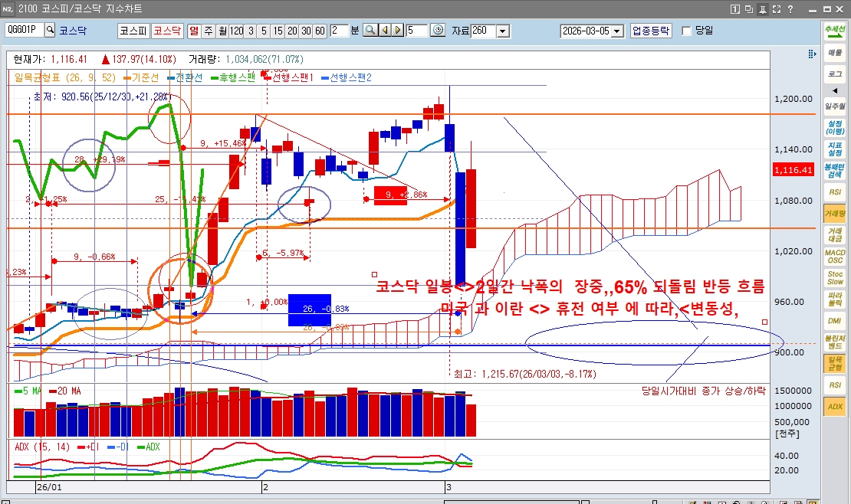Click the 최고: 1,215.67 high annotation text
This screenshot has height=504, width=851.
pos(525,374)
